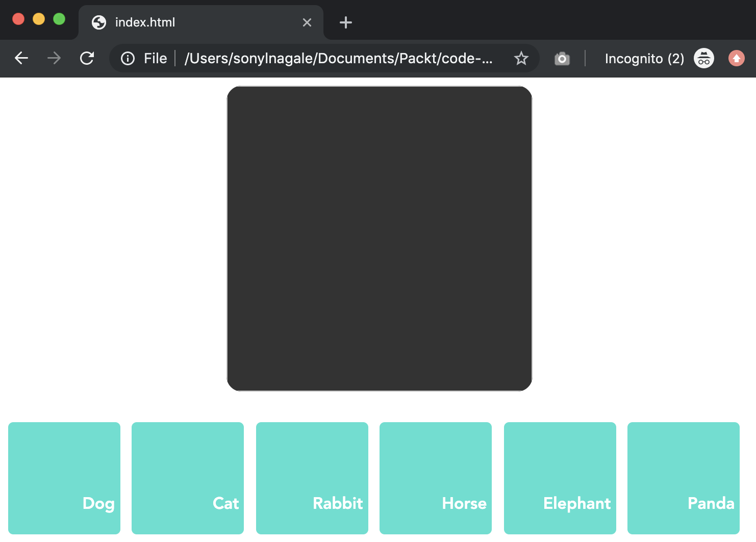756x542 pixels.
Task: Select the Dog card
Action: (64, 478)
